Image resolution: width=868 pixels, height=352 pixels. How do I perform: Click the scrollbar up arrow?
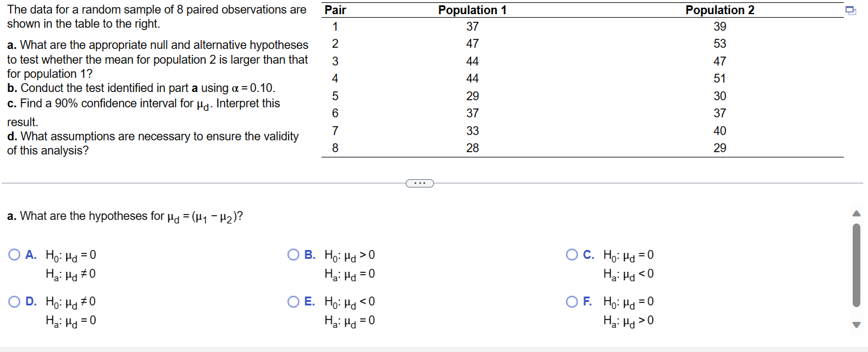[857, 213]
